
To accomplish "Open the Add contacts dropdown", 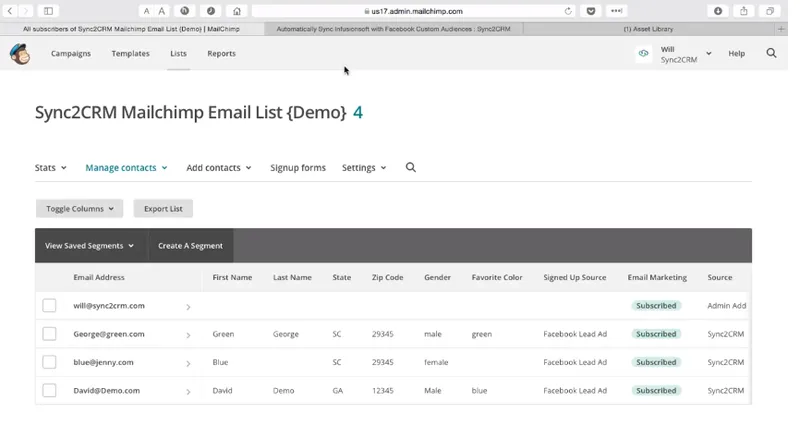I will [x=218, y=167].
